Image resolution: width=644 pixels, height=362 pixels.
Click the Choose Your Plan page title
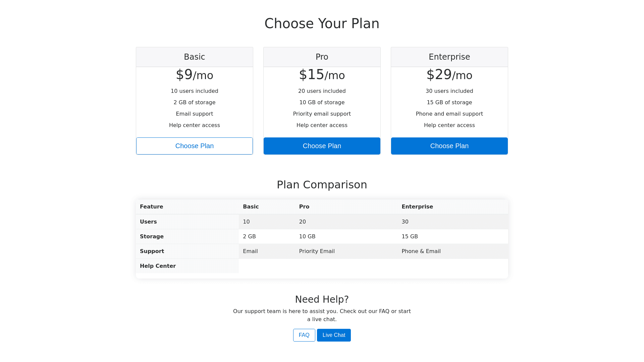(322, 23)
